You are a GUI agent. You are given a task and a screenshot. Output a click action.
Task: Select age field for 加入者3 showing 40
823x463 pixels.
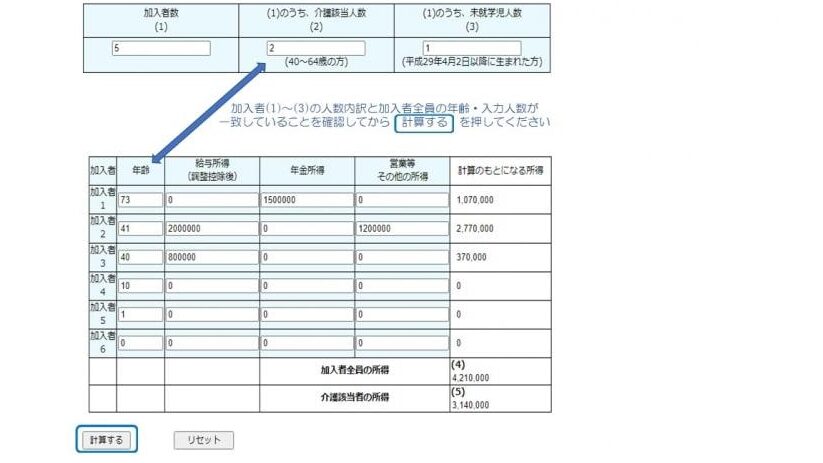click(140, 257)
